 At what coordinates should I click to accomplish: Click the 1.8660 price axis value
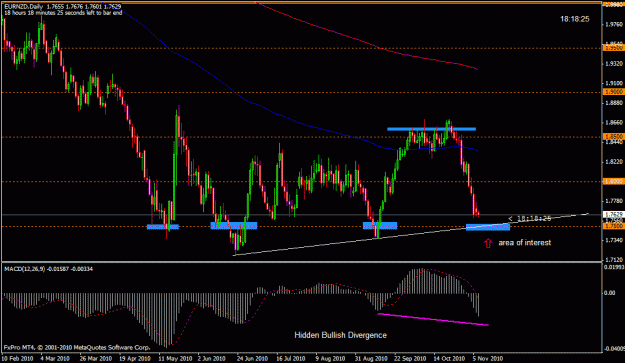point(614,123)
